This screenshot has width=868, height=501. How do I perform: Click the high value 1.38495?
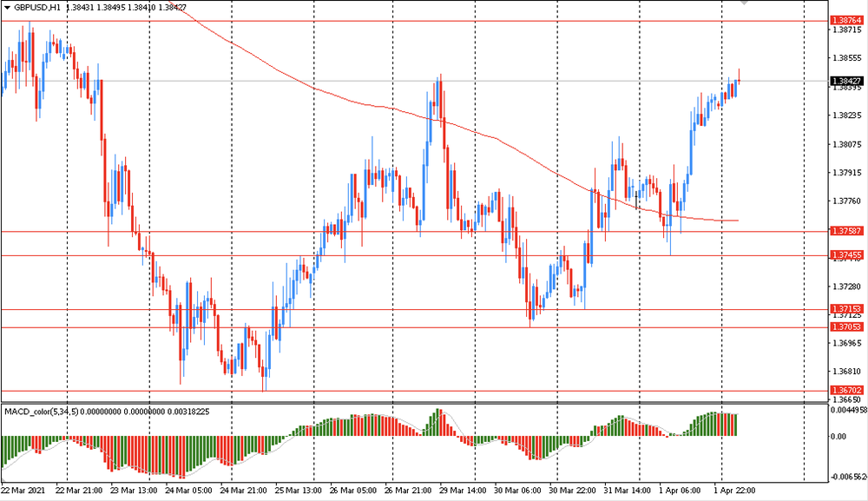tap(110, 8)
